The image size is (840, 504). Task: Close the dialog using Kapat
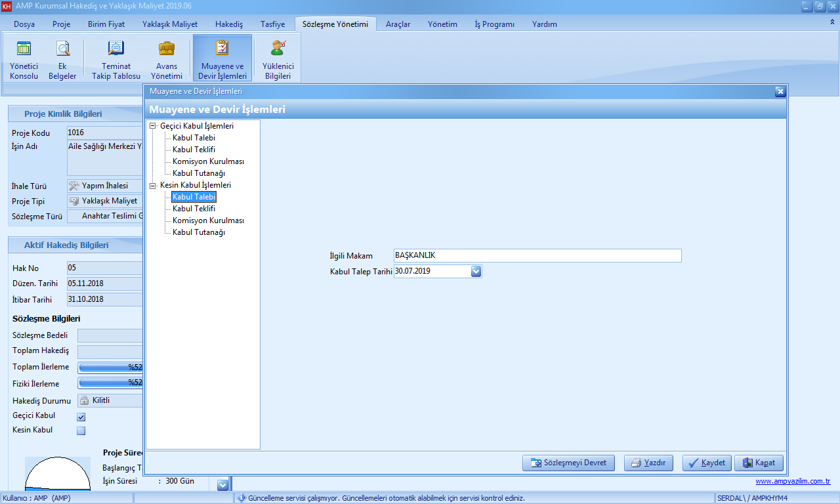(x=759, y=463)
